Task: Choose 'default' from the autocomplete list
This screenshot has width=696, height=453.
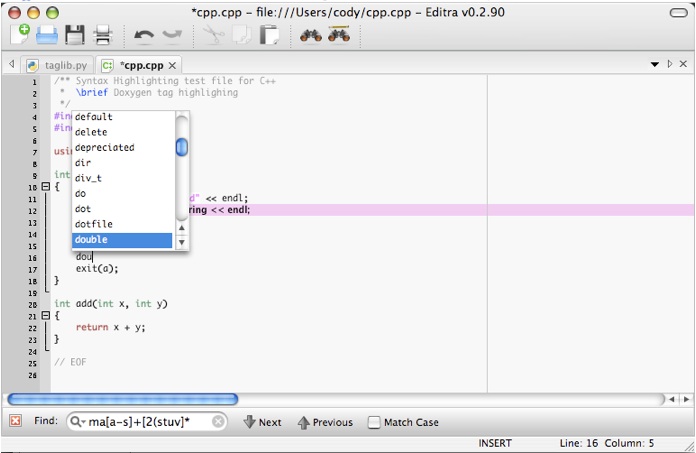Action: coord(120,117)
